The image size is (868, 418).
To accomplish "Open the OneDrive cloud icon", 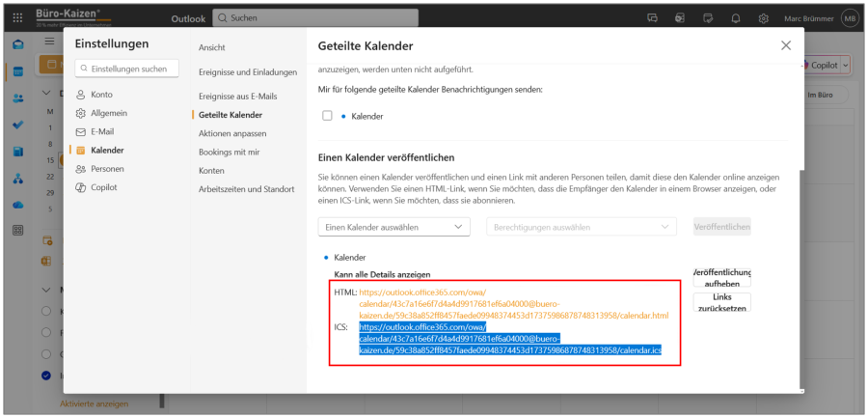I will (18, 205).
